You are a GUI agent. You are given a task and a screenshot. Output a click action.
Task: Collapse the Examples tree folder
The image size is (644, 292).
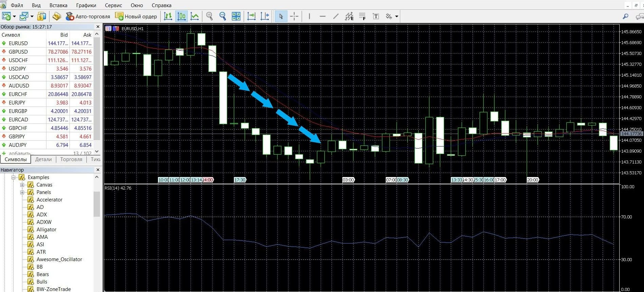click(14, 177)
